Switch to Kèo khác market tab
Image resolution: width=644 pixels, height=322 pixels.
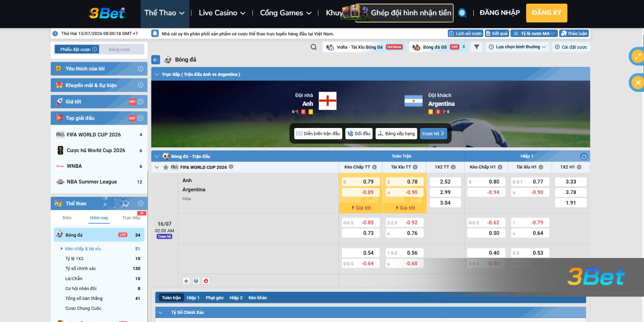258,298
